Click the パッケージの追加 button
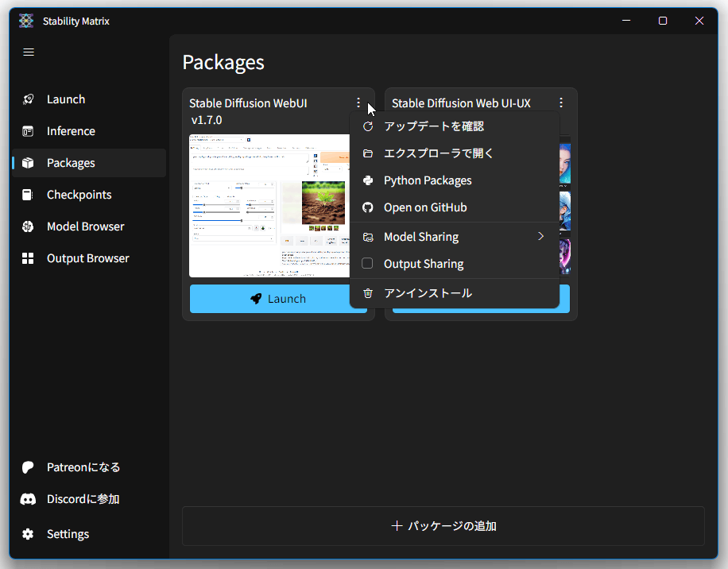The height and width of the screenshot is (569, 728). [x=443, y=526]
